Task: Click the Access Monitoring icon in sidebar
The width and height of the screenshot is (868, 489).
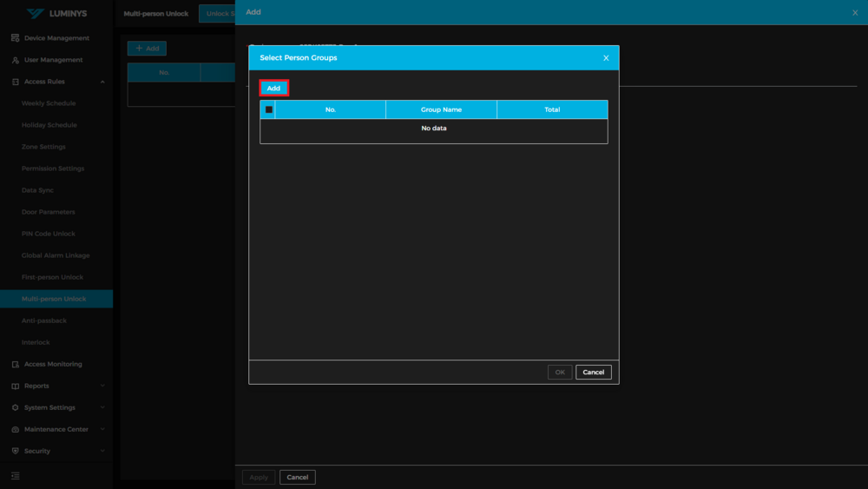Action: [16, 364]
